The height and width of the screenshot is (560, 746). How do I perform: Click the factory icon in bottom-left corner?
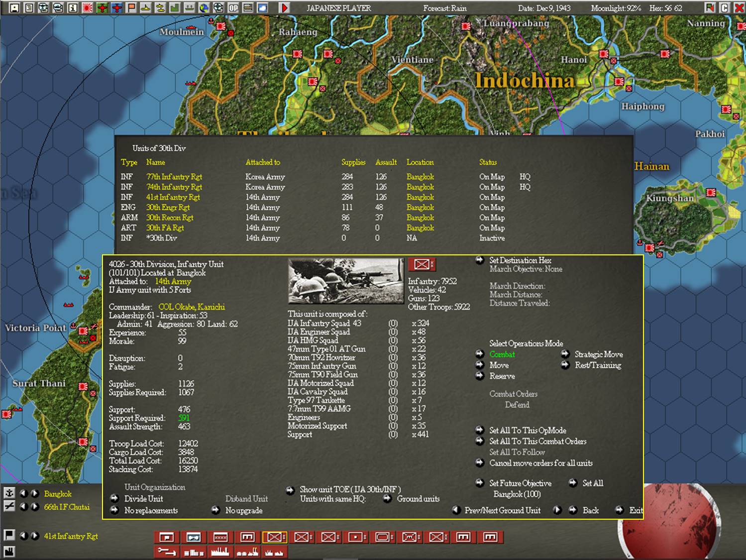[x=9, y=551]
